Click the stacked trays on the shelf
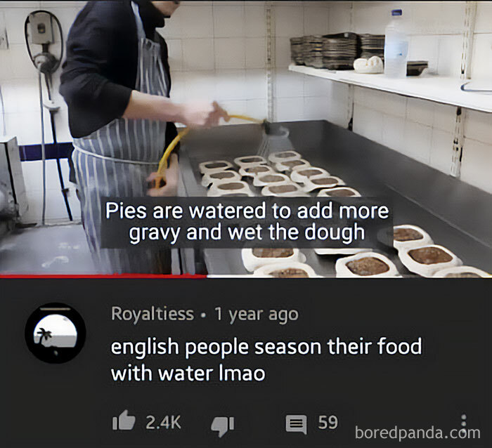This screenshot has width=492, height=448. pos(337,50)
